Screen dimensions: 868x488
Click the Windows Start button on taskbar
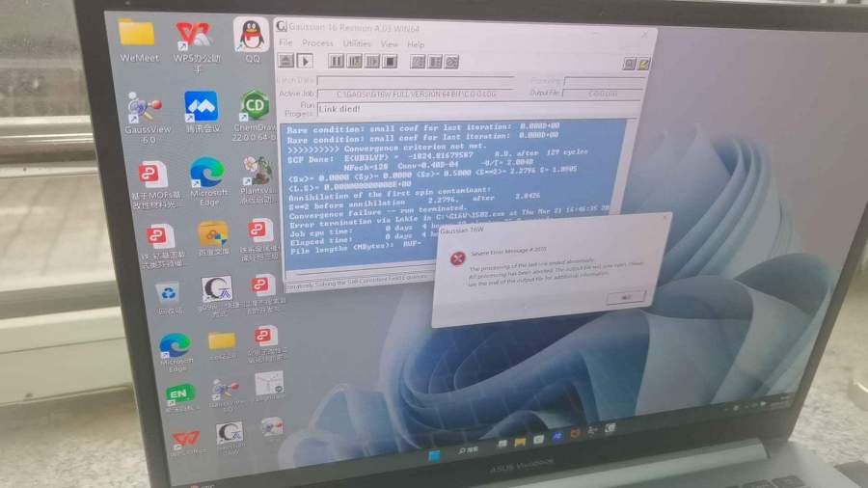[435, 455]
